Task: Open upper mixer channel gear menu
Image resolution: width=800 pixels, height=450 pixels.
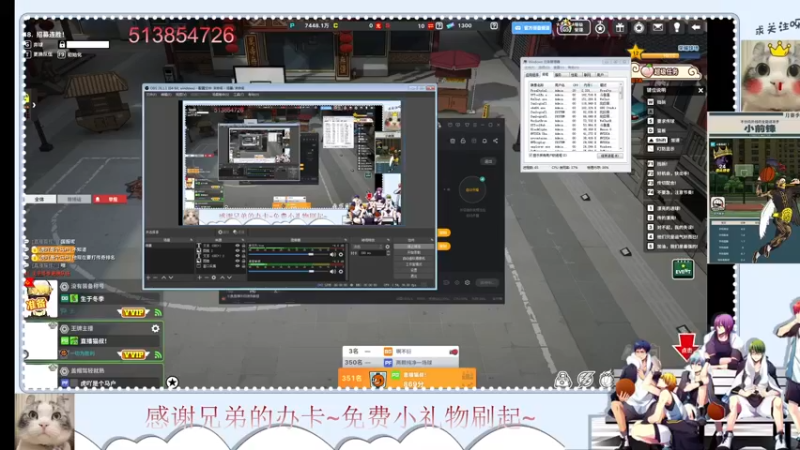Action: click(341, 254)
